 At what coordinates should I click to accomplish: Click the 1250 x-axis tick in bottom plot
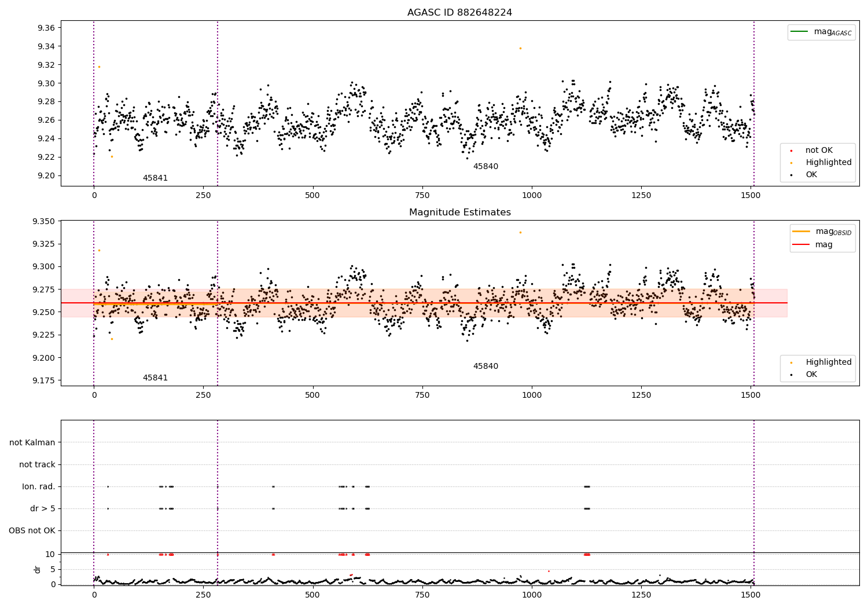click(x=641, y=595)
